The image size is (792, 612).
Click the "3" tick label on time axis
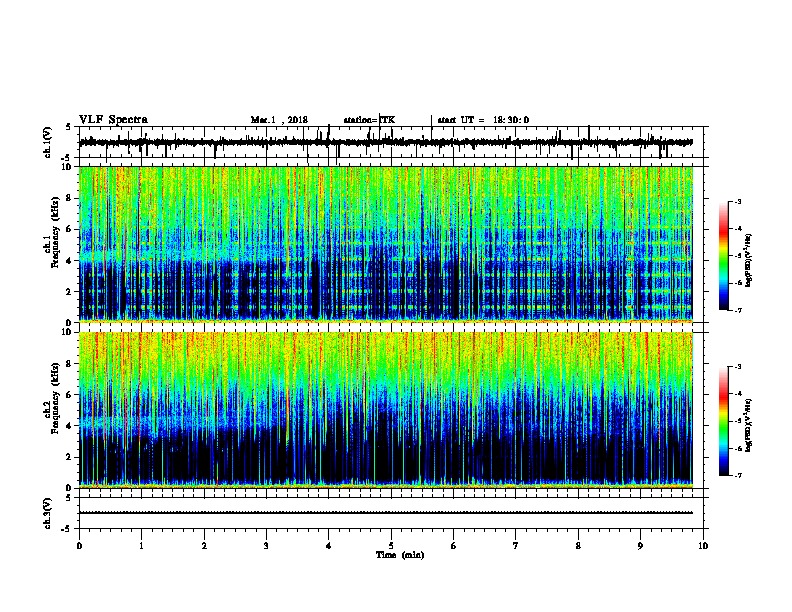pyautogui.click(x=266, y=546)
